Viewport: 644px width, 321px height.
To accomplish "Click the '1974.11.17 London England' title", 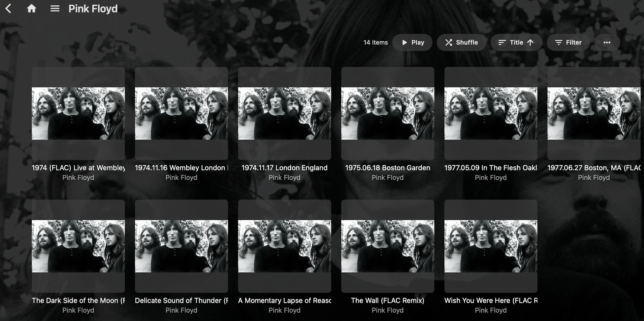I will coord(284,168).
